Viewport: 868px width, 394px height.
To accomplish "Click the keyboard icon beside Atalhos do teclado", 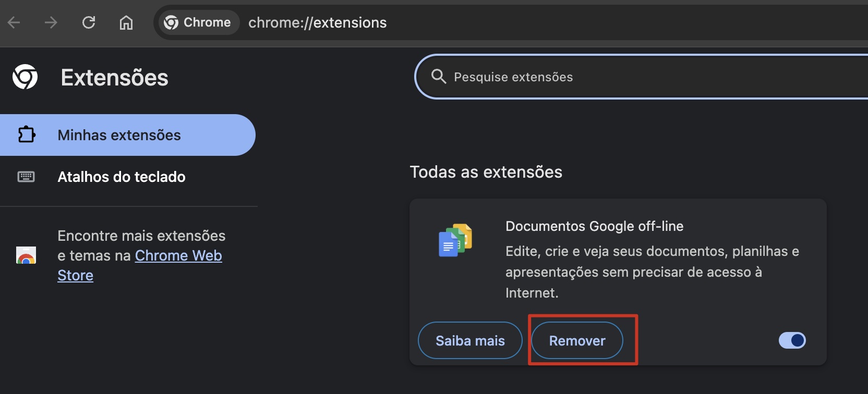I will coord(26,177).
